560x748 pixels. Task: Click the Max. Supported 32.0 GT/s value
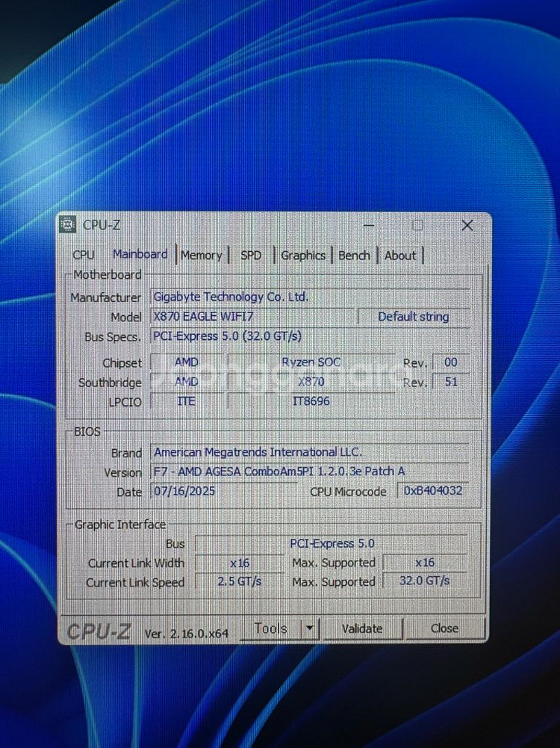click(x=425, y=581)
